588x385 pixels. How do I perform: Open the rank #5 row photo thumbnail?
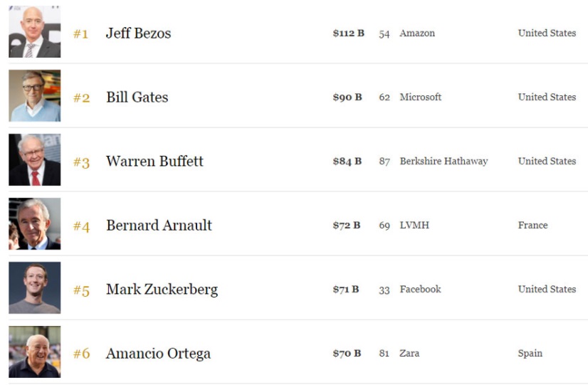[x=34, y=288]
